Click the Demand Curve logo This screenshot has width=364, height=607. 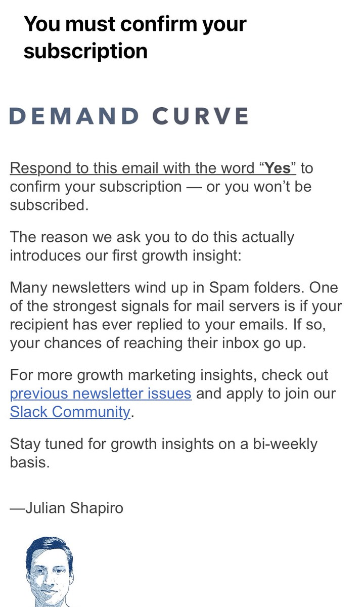point(129,116)
